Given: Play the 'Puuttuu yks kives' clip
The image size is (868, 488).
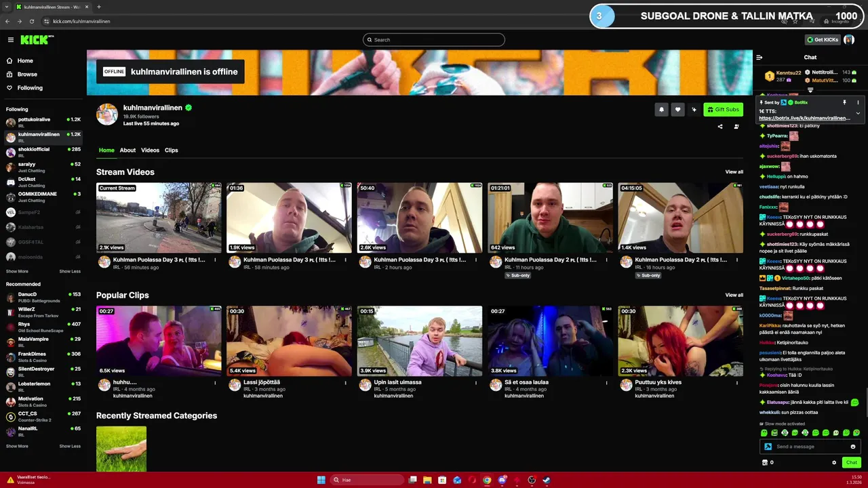Looking at the screenshot, I should (681, 341).
